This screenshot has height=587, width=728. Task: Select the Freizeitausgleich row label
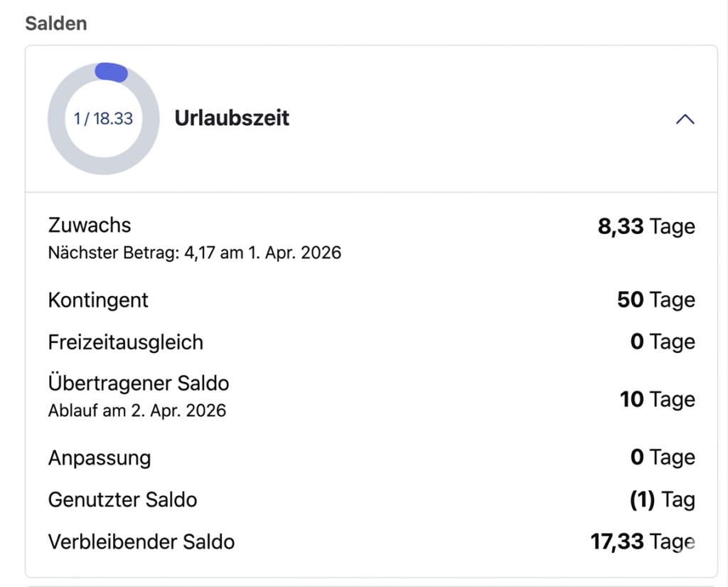tap(126, 342)
